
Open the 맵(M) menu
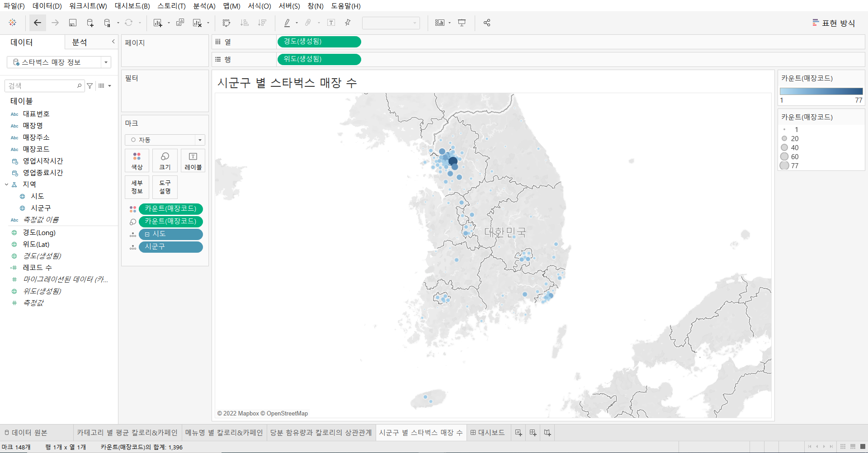[232, 6]
